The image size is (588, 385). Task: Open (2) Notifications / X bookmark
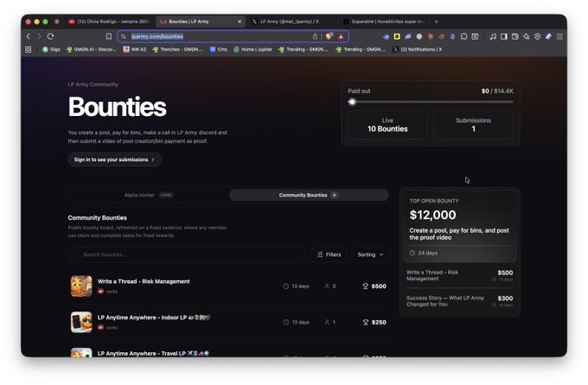[x=418, y=49]
